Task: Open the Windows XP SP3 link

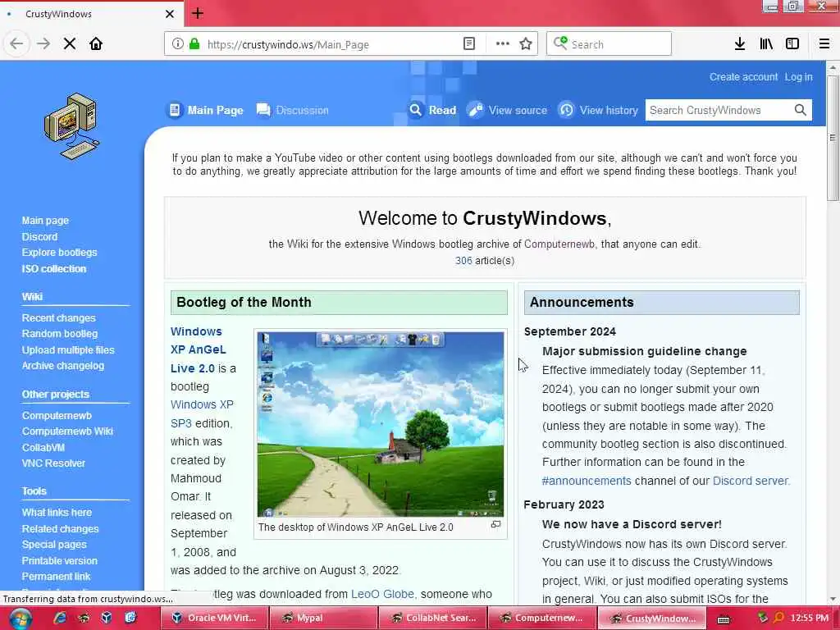Action: (202, 414)
